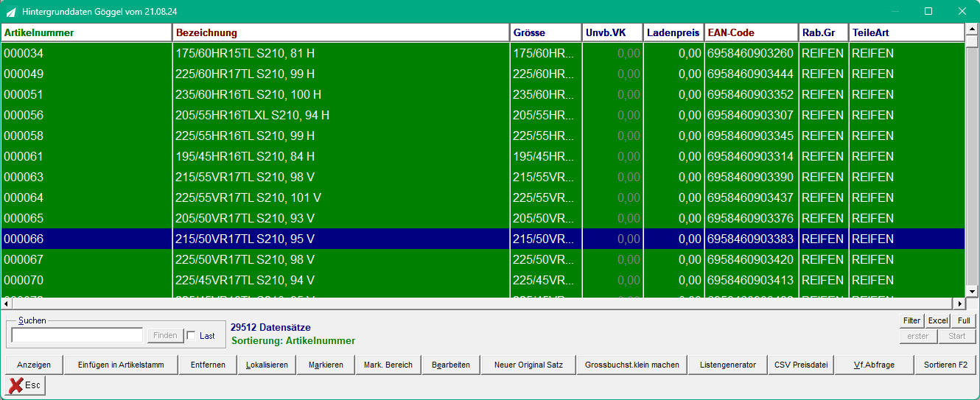This screenshot has height=400, width=980.
Task: Click vertical scrollbar up arrow
Action: (x=972, y=30)
